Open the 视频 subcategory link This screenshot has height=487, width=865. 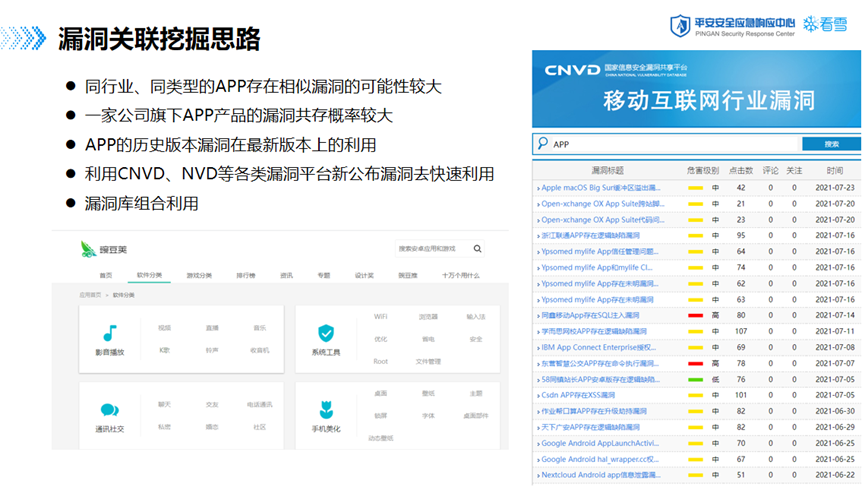click(x=164, y=328)
